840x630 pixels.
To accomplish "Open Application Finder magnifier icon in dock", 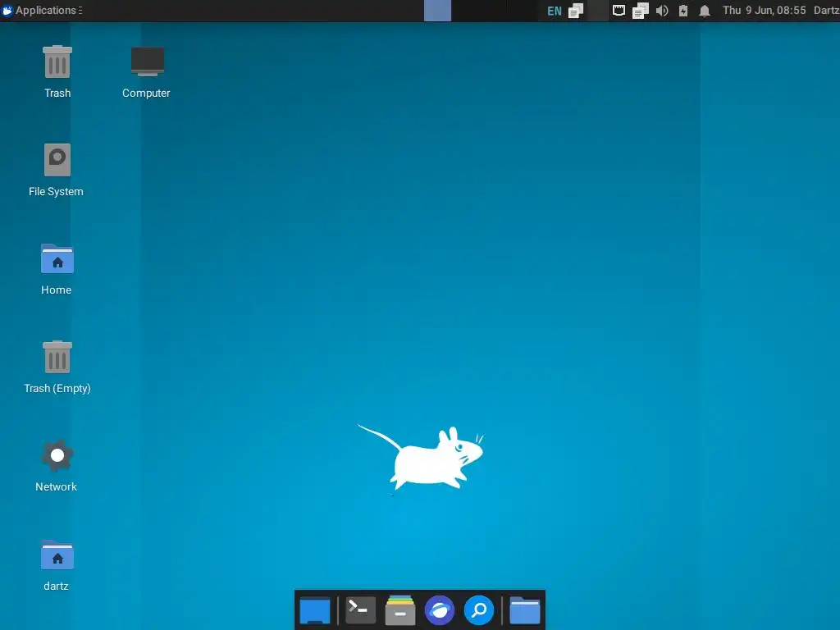I will (479, 610).
